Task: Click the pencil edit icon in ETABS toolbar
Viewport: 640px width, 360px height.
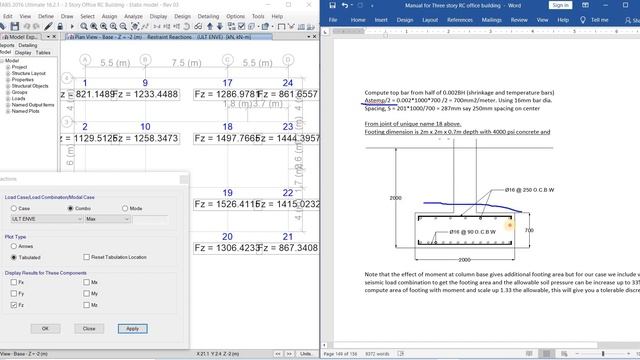Action: point(48,27)
